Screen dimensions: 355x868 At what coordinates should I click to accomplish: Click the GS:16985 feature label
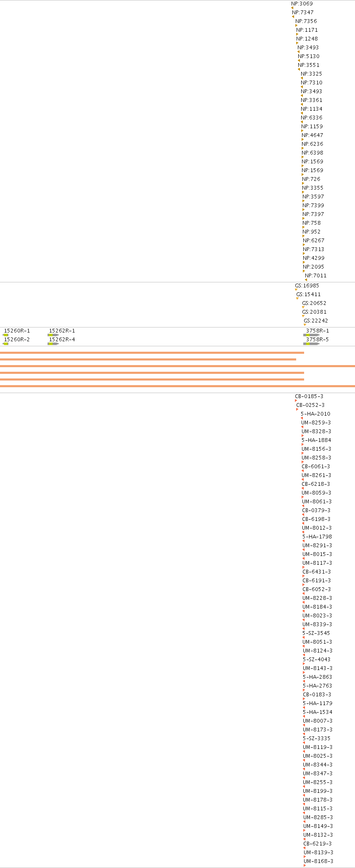click(x=307, y=286)
